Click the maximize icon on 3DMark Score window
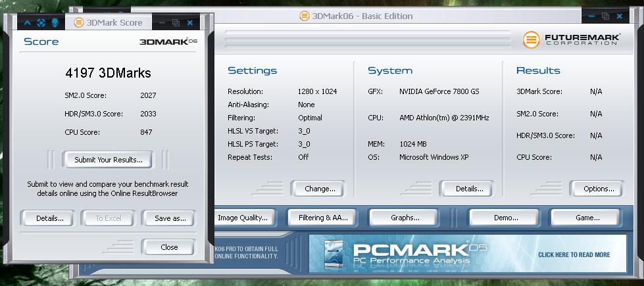 tap(176, 23)
